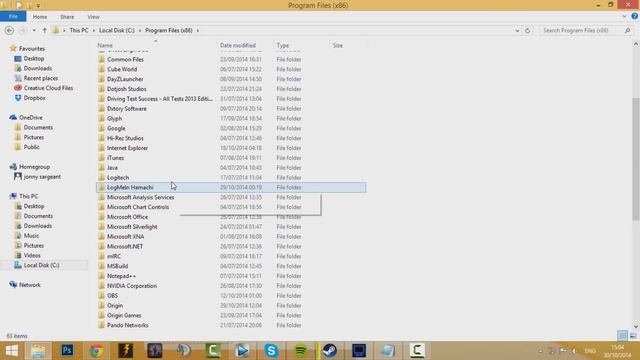Go back with the Back arrow
The width and height of the screenshot is (640, 360).
[x=9, y=31]
